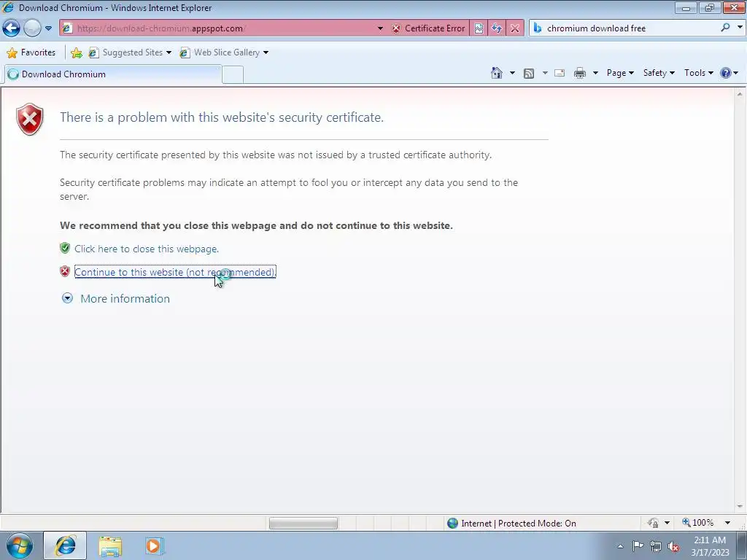Click the Read Mail icon

[560, 73]
